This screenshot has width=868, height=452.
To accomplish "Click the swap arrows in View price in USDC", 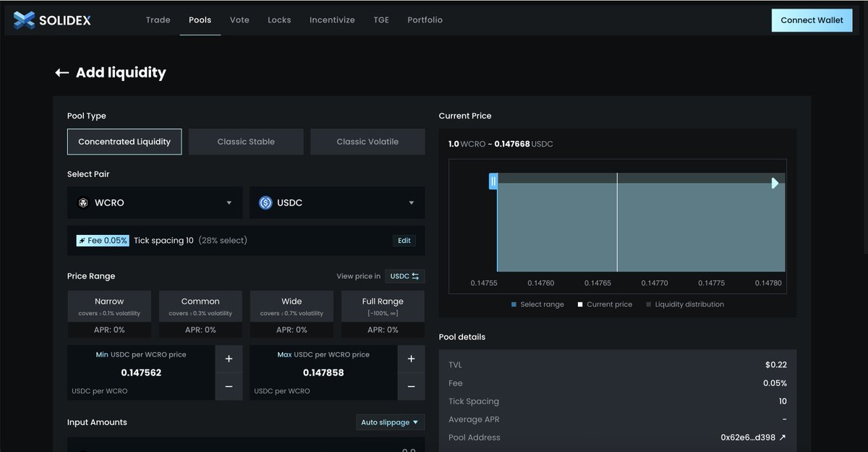I will [x=415, y=276].
